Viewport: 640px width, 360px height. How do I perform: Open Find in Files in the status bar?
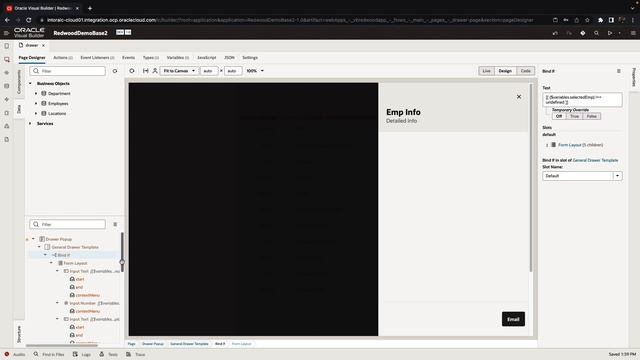pyautogui.click(x=49, y=354)
